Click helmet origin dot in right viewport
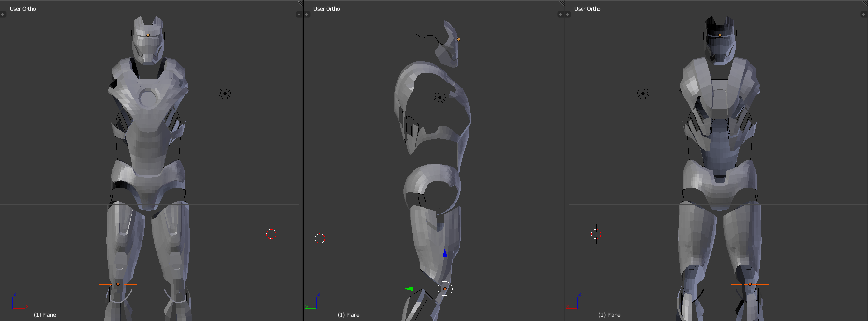 coord(720,35)
